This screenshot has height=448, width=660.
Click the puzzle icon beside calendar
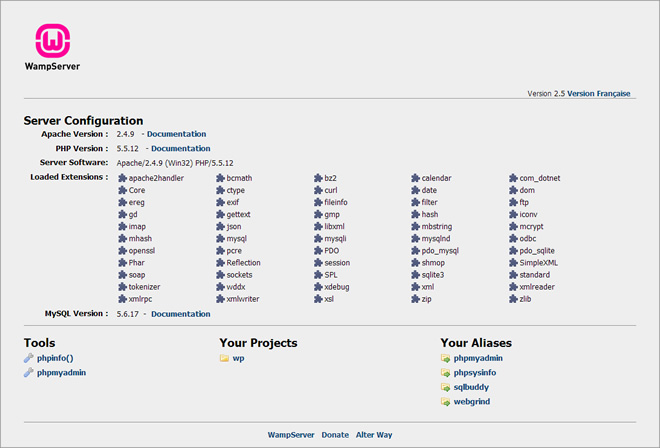tap(415, 178)
